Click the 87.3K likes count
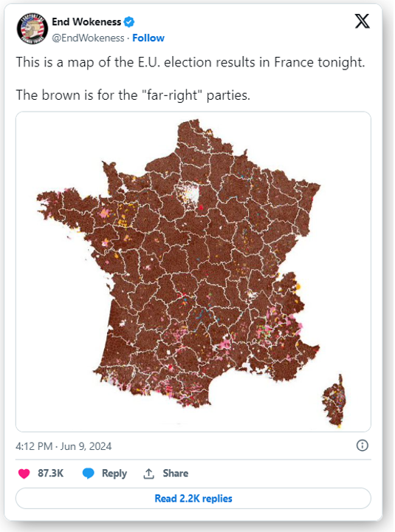 pyautogui.click(x=50, y=474)
